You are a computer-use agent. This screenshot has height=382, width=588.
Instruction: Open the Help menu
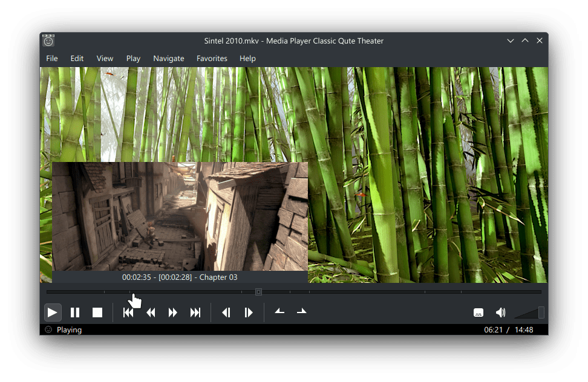tap(247, 59)
